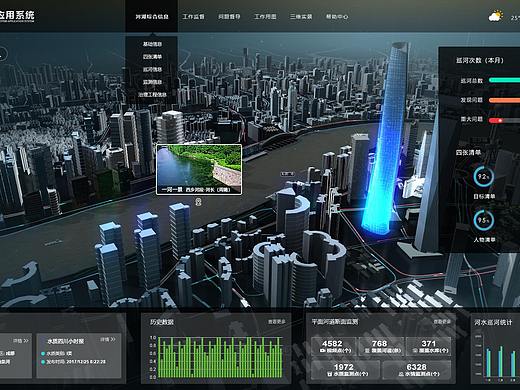Click the small label tag on the river
520x390 pixels.
click(287, 174)
